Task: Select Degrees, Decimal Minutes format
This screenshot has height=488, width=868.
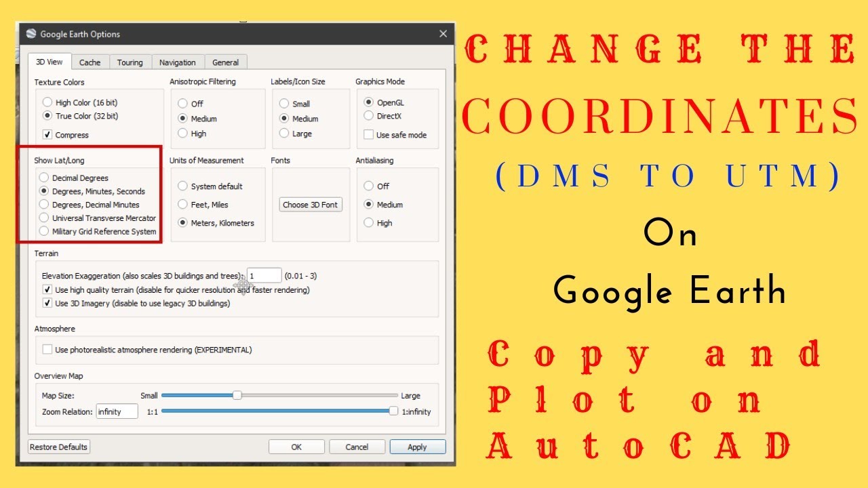Action: click(x=44, y=204)
